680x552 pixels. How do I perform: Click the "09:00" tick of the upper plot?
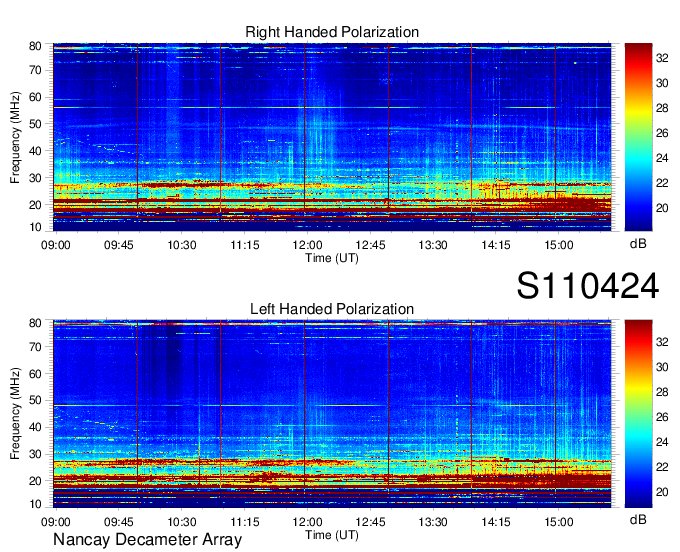56,245
